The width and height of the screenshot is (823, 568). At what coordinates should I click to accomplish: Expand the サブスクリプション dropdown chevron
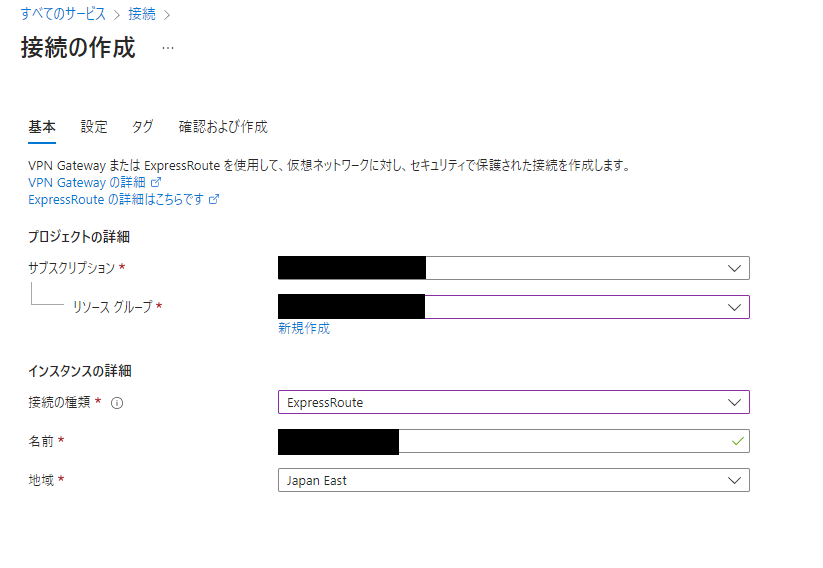pyautogui.click(x=734, y=268)
